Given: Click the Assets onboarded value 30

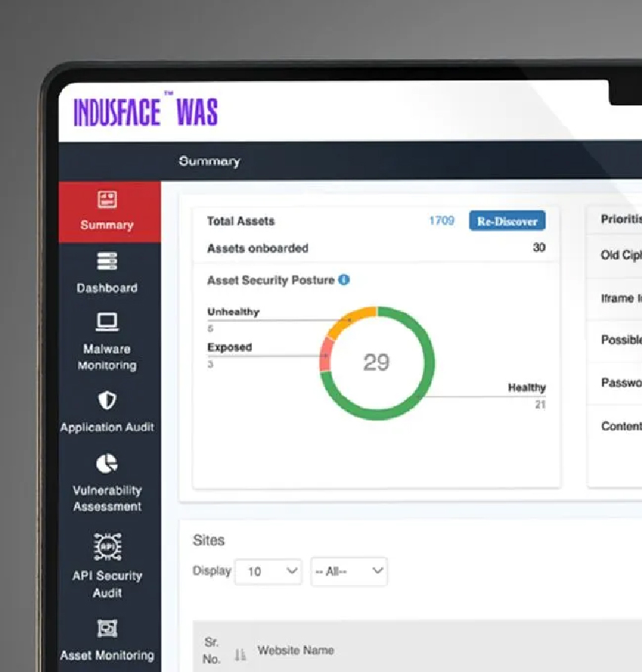Looking at the screenshot, I should 538,247.
